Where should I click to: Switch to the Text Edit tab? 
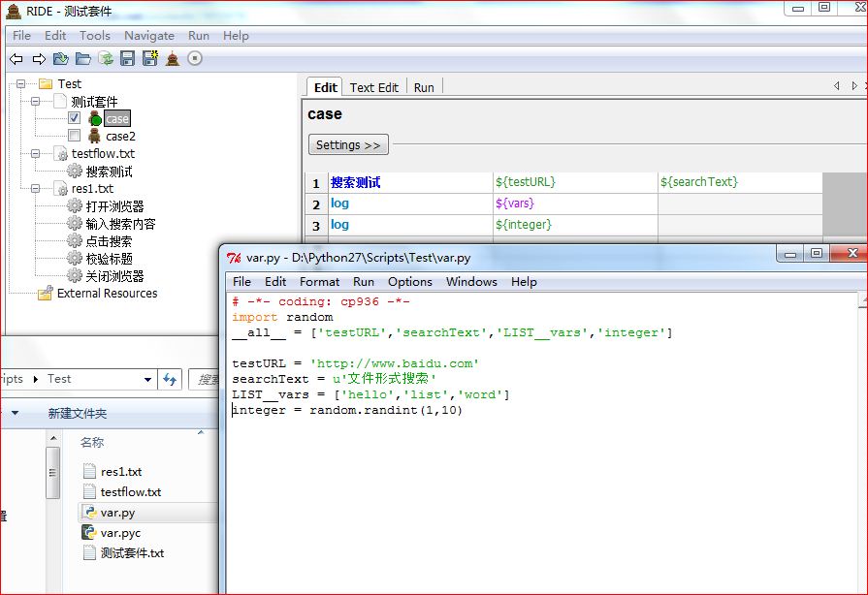click(373, 87)
